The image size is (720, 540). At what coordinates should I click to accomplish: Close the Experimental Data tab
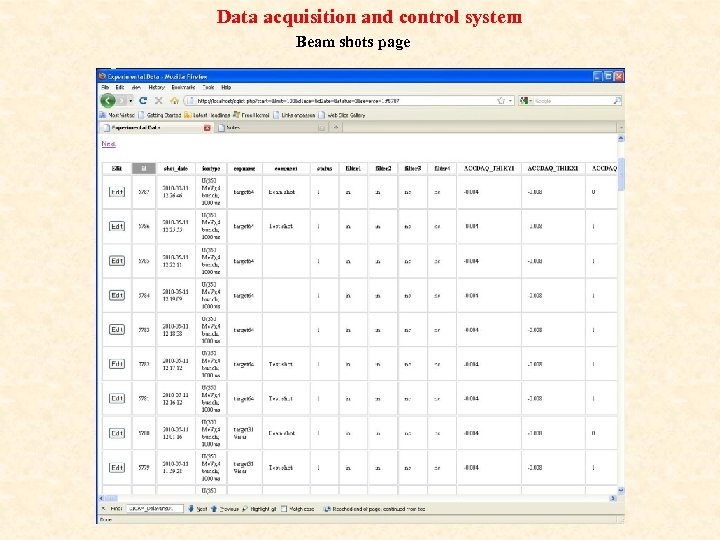(x=207, y=128)
